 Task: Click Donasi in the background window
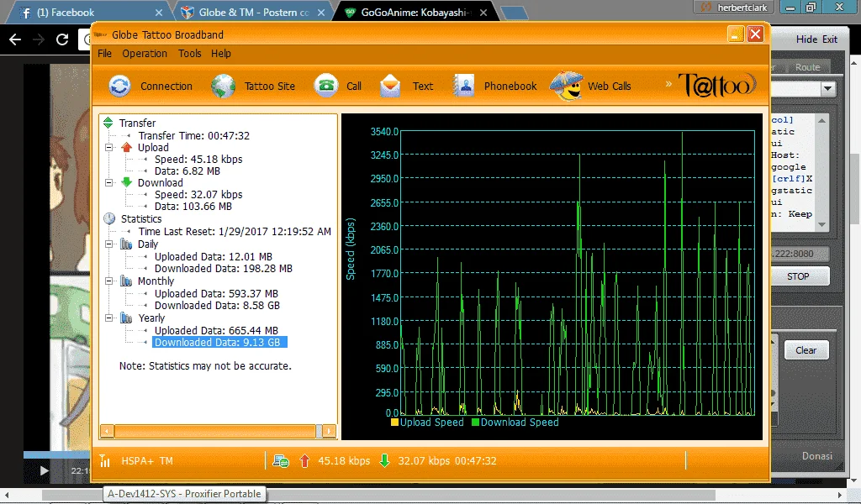coord(816,456)
